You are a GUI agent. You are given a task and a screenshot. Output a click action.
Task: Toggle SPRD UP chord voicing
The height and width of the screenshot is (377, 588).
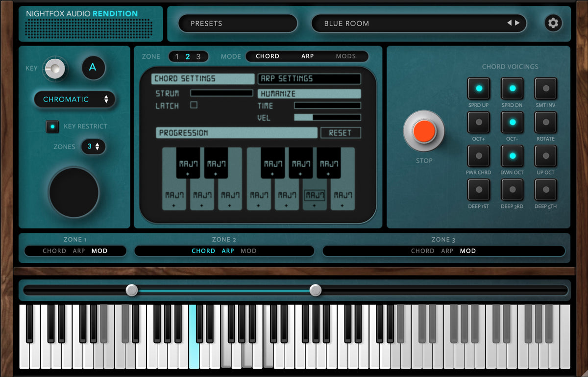[479, 89]
